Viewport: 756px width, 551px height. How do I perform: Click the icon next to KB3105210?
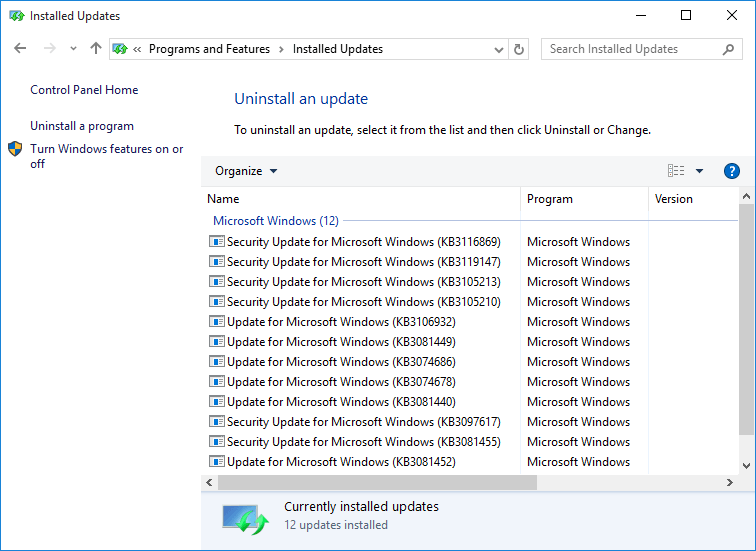(217, 301)
